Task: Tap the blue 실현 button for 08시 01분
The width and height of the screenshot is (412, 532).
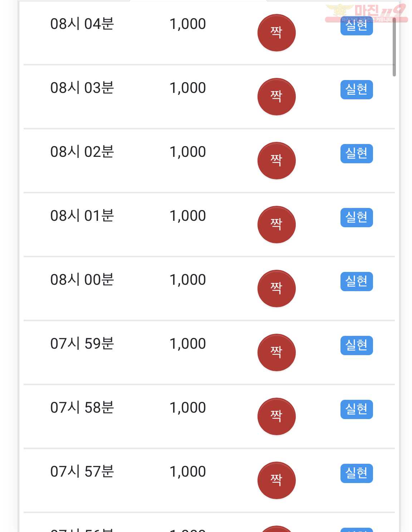Action: point(357,218)
